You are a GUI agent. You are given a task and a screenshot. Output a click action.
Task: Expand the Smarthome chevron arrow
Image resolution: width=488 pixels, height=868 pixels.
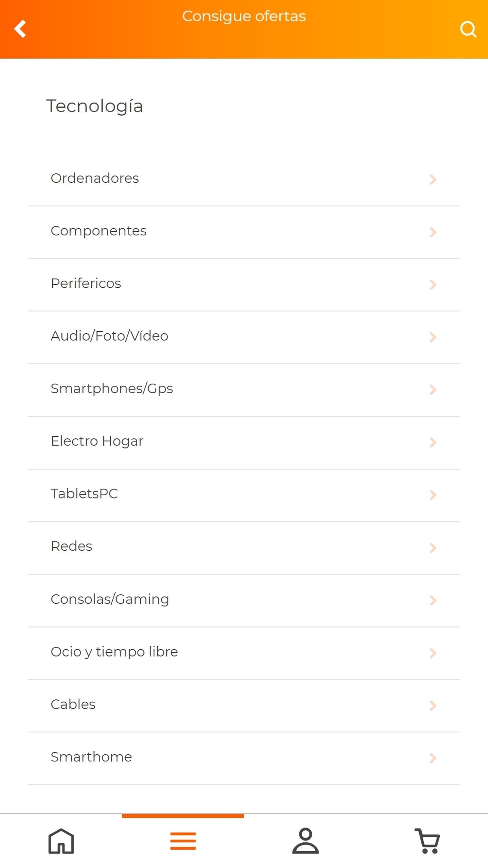433,758
